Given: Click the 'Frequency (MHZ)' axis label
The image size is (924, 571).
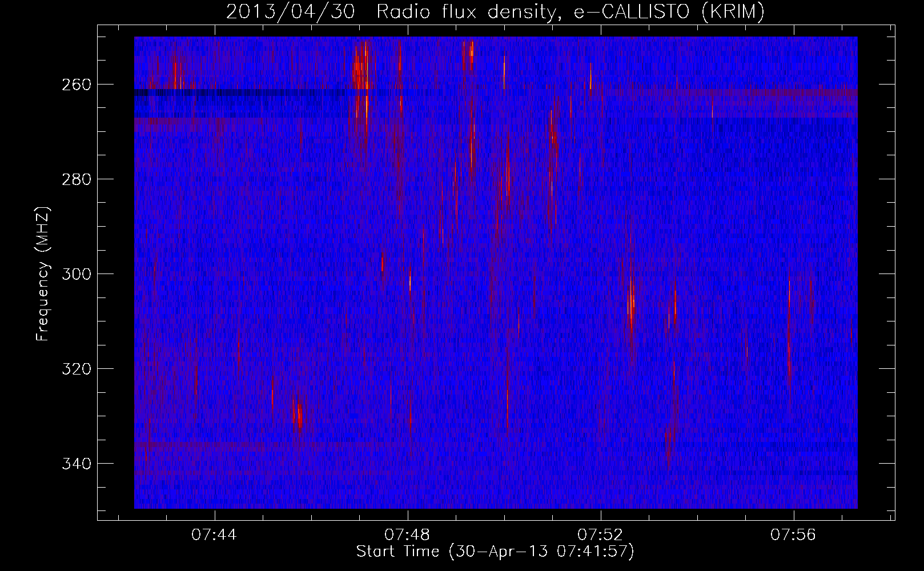Looking at the screenshot, I should 43,274.
